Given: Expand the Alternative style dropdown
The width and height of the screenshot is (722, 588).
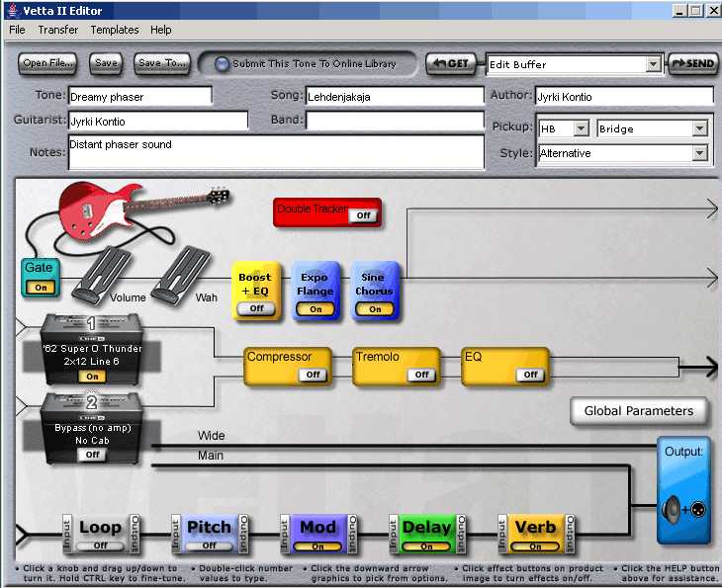Looking at the screenshot, I should (700, 153).
